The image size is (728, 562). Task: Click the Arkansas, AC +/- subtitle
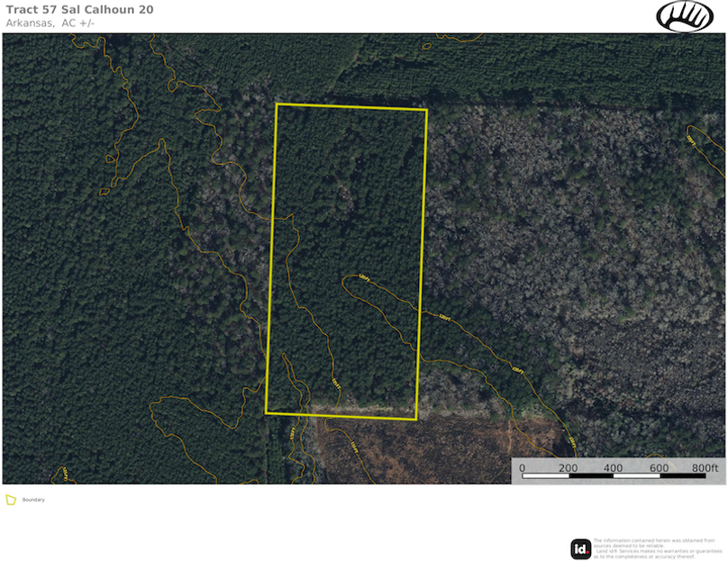[50, 23]
